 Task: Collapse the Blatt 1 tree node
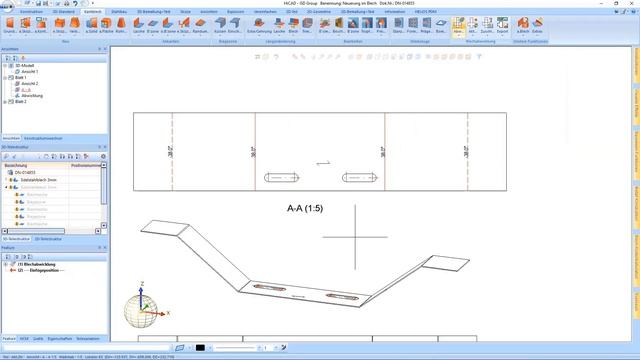coord(5,78)
